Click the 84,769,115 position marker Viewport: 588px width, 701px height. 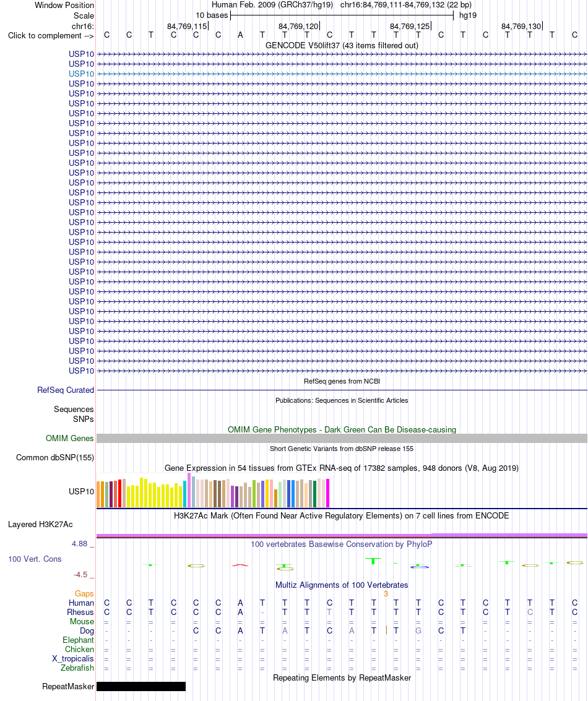point(187,27)
